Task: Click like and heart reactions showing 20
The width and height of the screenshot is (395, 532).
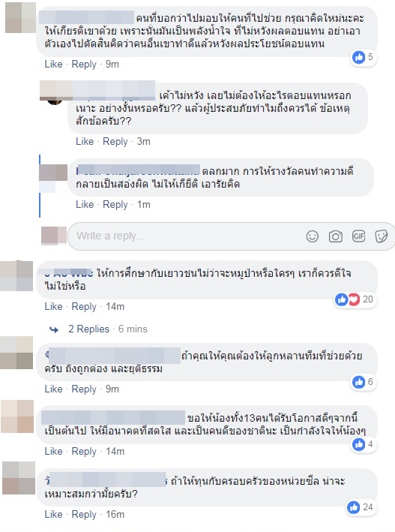Action: coord(347,299)
